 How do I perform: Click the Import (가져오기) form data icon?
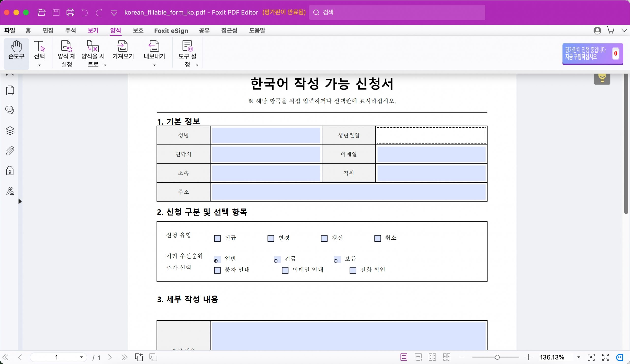click(123, 46)
